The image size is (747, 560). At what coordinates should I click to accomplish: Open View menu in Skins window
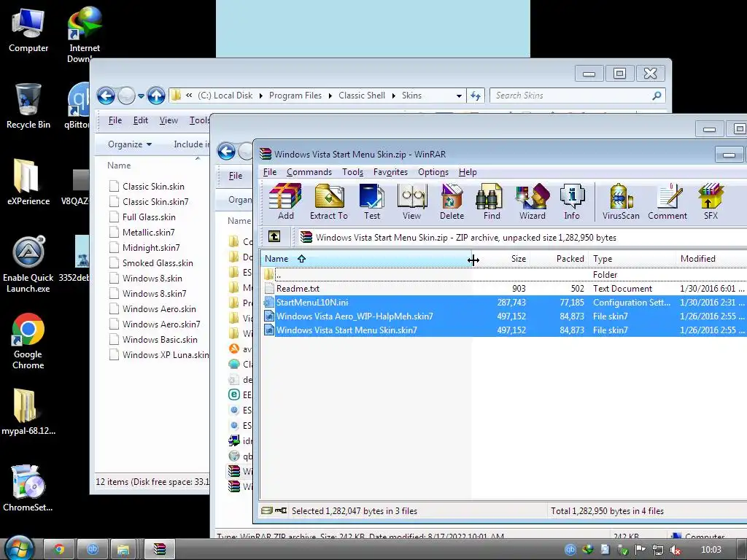tap(169, 120)
